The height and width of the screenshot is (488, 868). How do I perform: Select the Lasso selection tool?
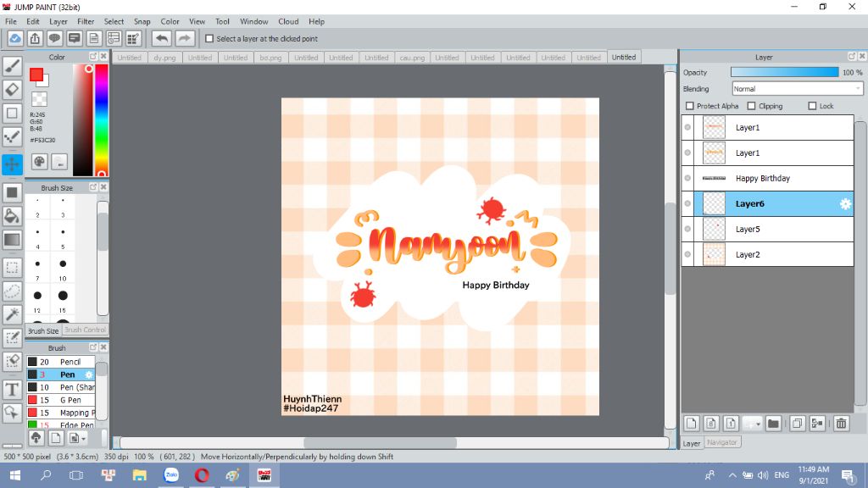(x=12, y=291)
